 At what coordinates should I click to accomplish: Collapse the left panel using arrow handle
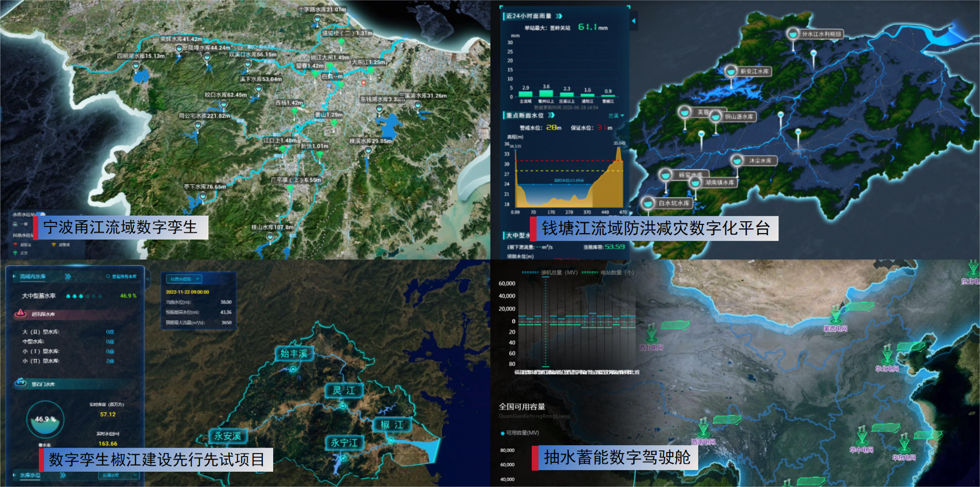[633, 21]
